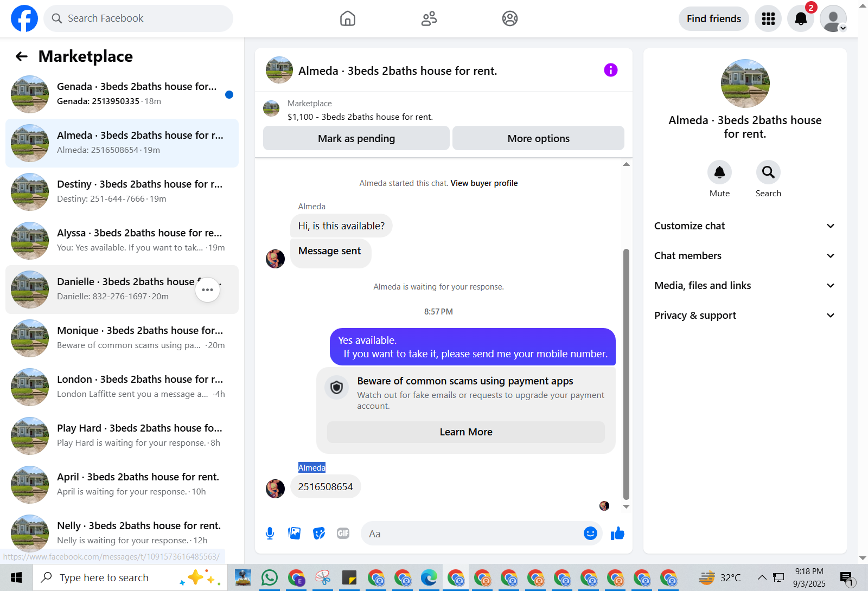
Task: Click chat scrollbar up arrow
Action: (626, 164)
